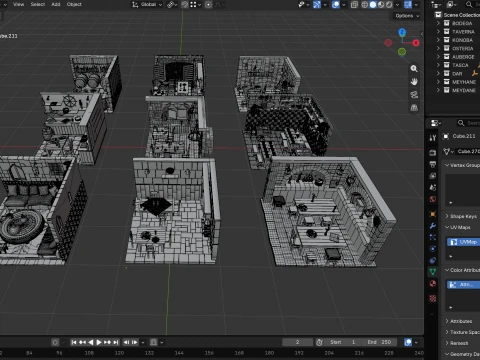Toggle show gizmo in viewport
This screenshot has width=480, height=360.
[317, 5]
